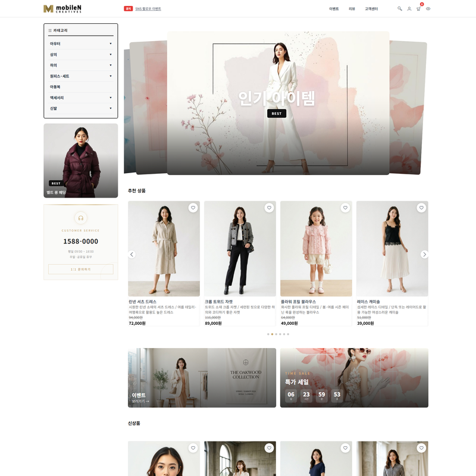Click the mobileN Creatives logo

62,9
